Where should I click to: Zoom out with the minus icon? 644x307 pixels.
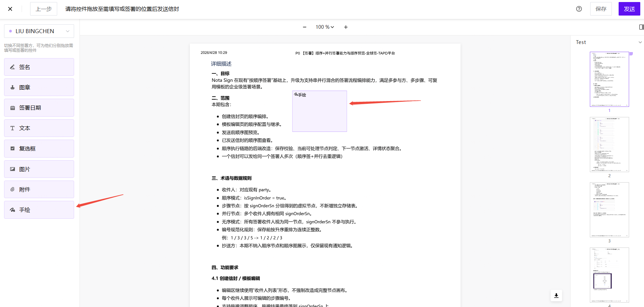coord(305,27)
